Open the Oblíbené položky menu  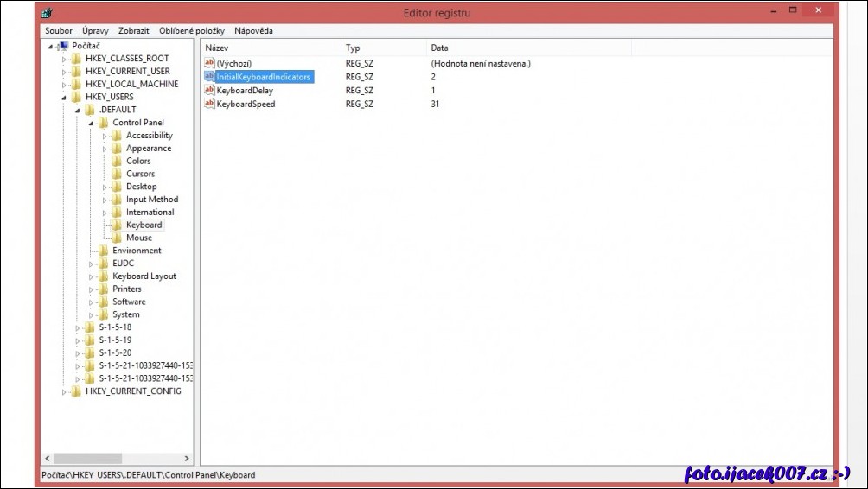coord(191,31)
